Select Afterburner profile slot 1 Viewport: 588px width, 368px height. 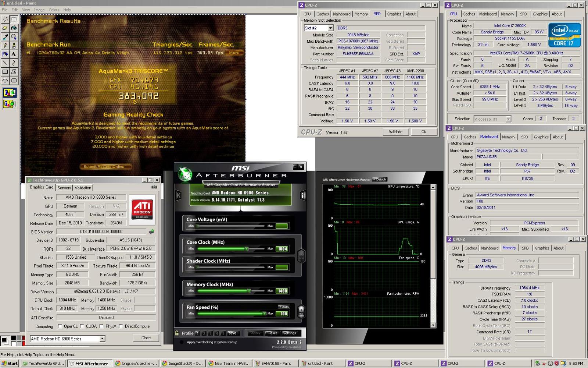click(198, 333)
